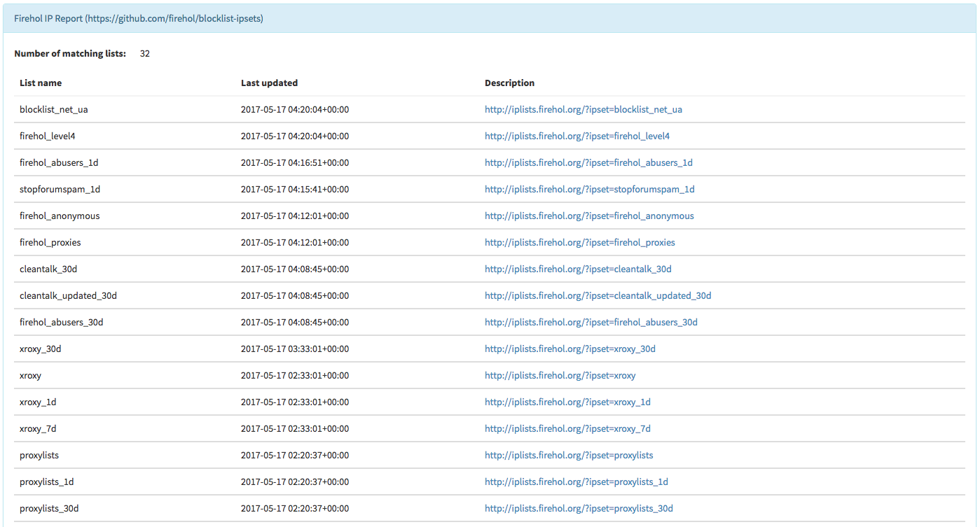Viewport: 980px width, 527px height.
Task: Click the stopforumspam_1d ipset URL
Action: (589, 189)
